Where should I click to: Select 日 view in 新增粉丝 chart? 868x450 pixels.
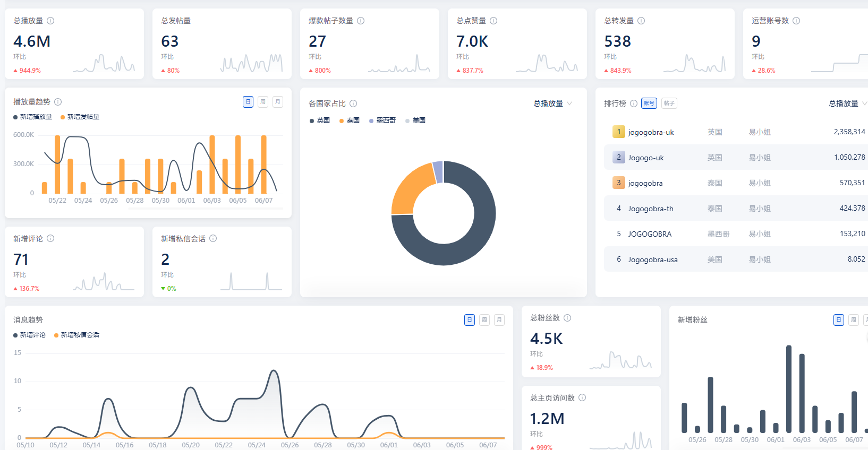pyautogui.click(x=839, y=320)
